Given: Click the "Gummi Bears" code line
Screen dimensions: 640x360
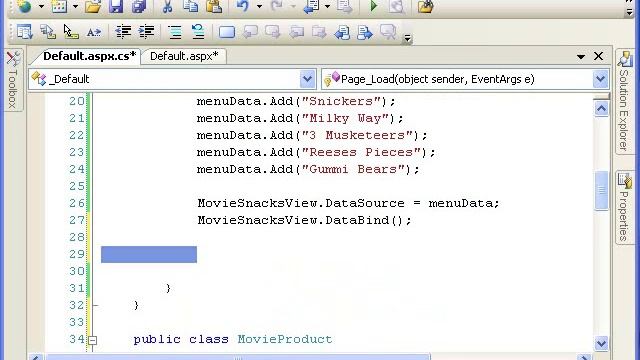Looking at the screenshot, I should pyautogui.click(x=308, y=169).
